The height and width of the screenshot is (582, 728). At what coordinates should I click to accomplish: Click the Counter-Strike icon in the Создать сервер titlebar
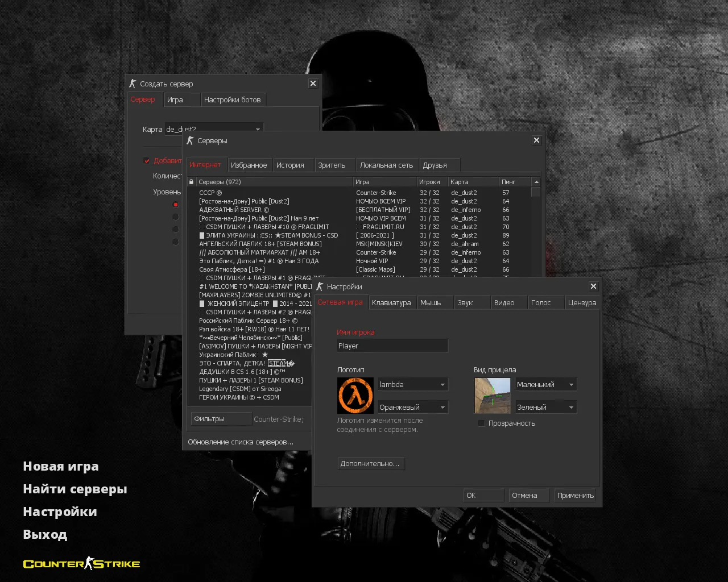[x=133, y=83]
